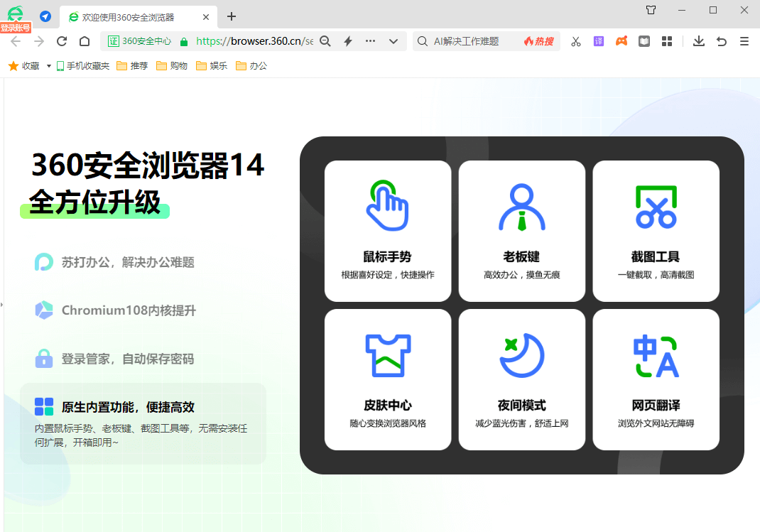Click the 360安全中心 certificate badge
760x532 pixels.
pyautogui.click(x=140, y=41)
